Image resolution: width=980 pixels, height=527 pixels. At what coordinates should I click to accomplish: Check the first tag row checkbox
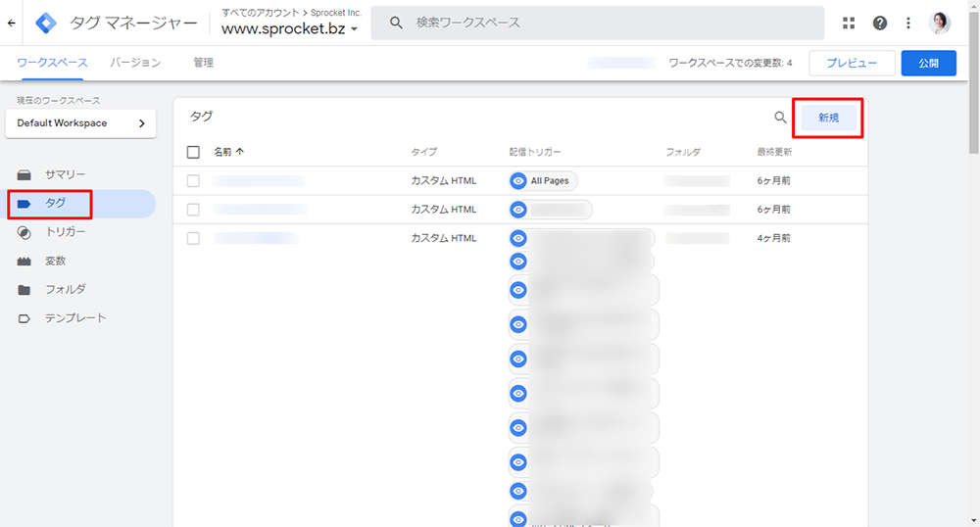(193, 181)
